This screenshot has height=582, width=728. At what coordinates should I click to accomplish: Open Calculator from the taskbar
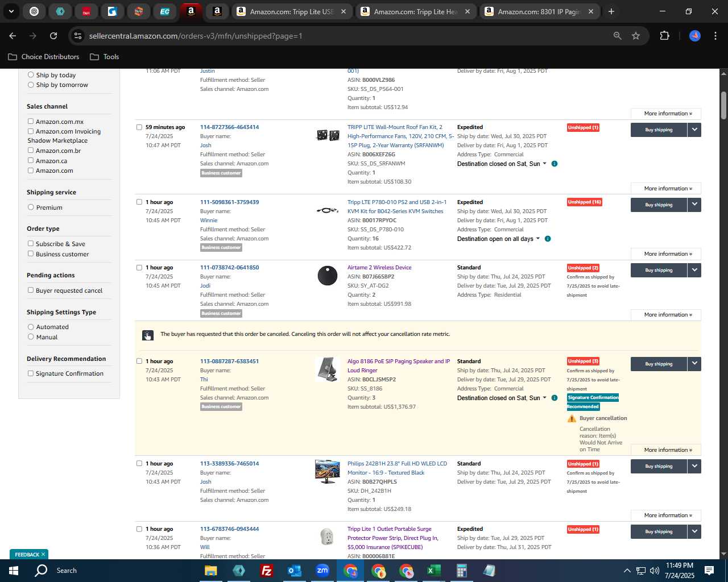[462, 571]
